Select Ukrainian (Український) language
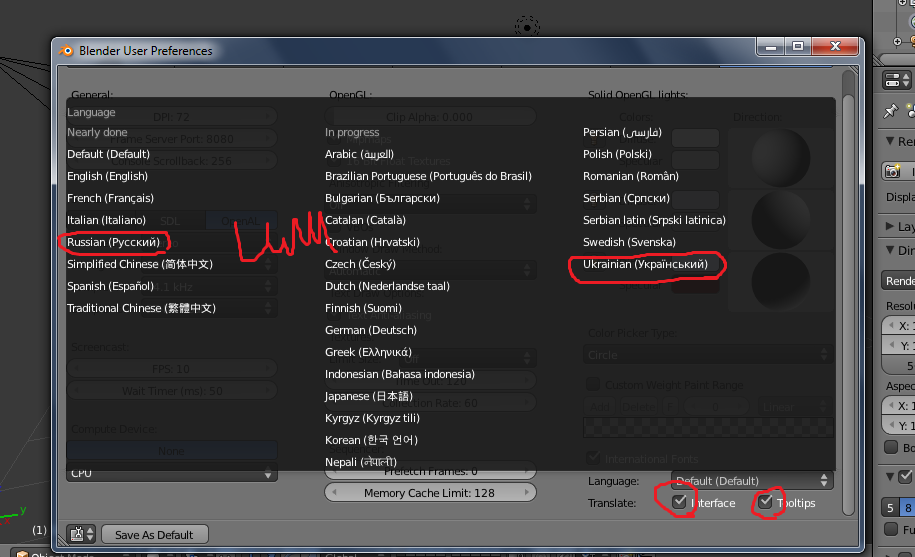This screenshot has height=557, width=915. coord(645,264)
